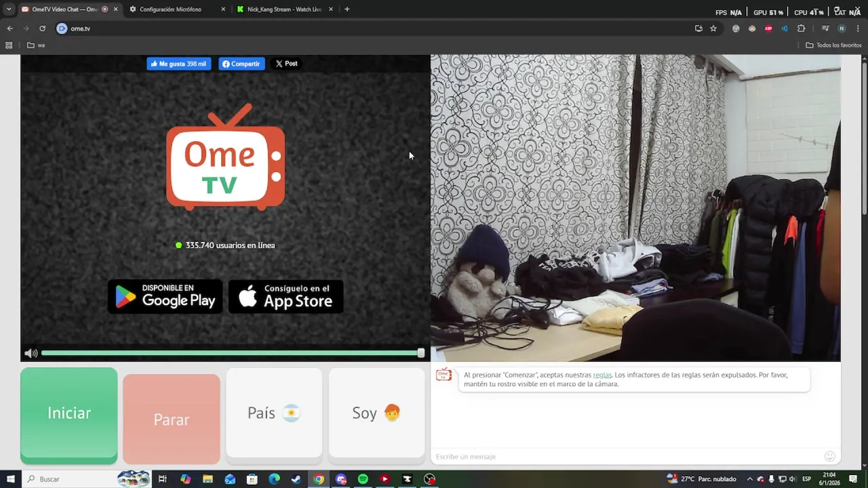868x488 pixels.
Task: Open the Windows Start menu
Action: pyautogui.click(x=11, y=479)
